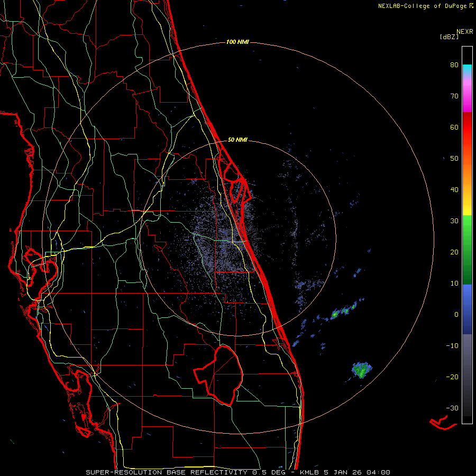Click the 80 dBZ scale label
The image size is (476, 476).
tap(454, 65)
